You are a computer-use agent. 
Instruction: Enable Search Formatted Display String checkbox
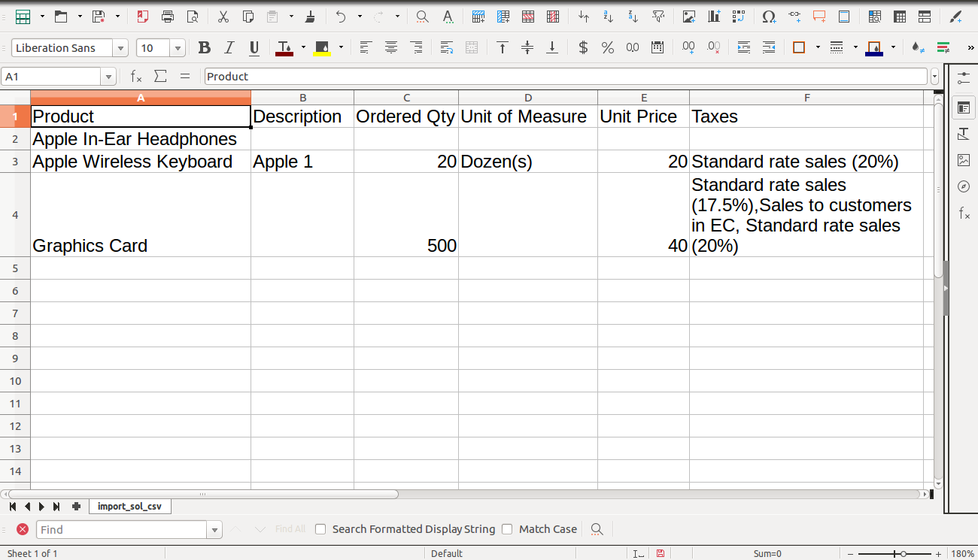pos(320,529)
